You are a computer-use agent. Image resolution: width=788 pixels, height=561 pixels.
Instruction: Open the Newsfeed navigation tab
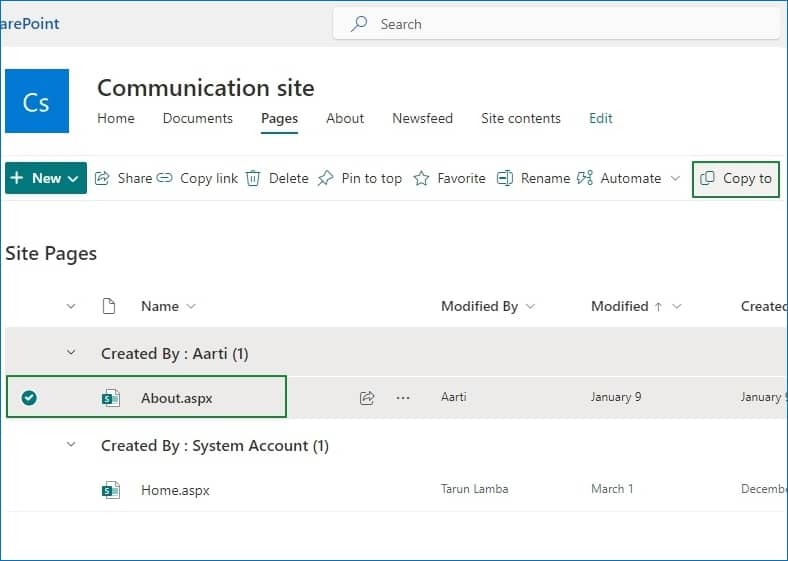pos(422,119)
